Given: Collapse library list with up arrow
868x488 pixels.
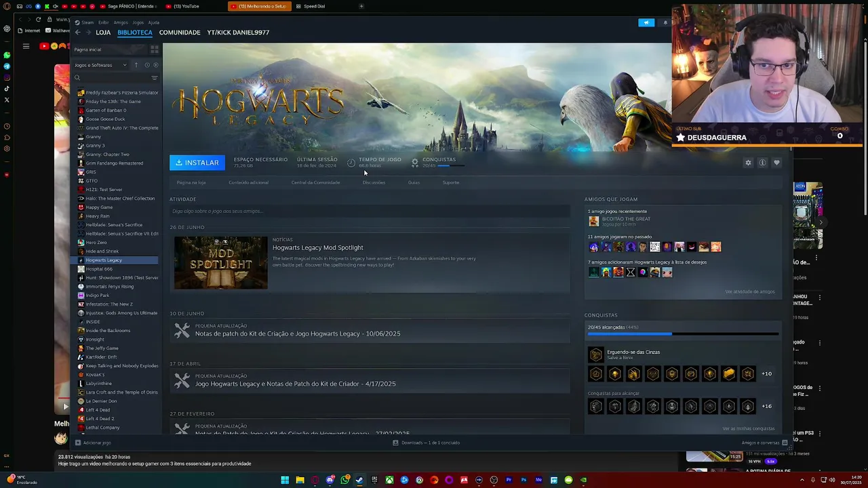Looking at the screenshot, I should pyautogui.click(x=136, y=65).
